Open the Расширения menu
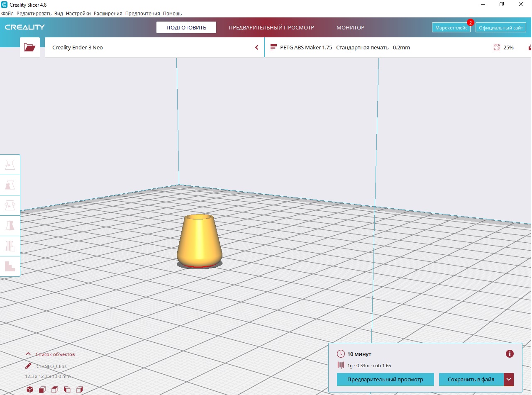Viewport: 532px width, 395px height. pos(108,14)
